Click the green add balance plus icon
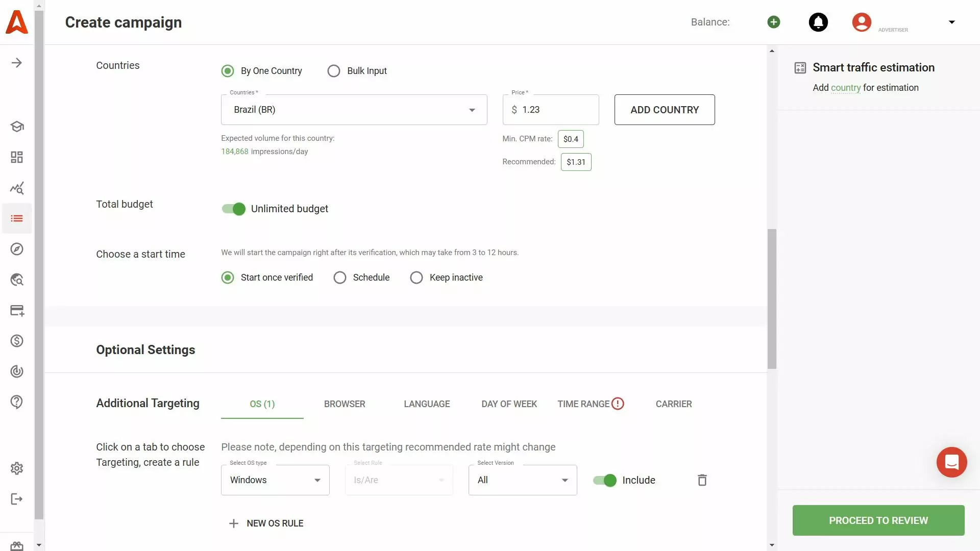 773,22
